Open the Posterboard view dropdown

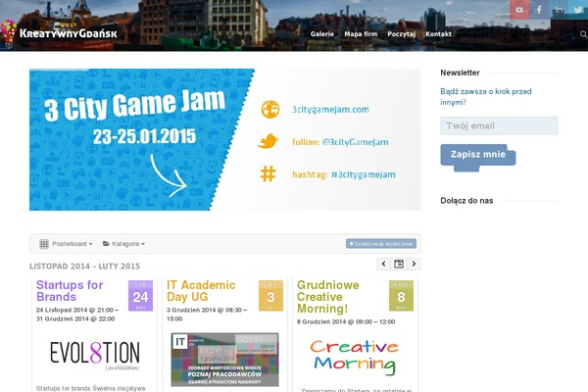(66, 244)
